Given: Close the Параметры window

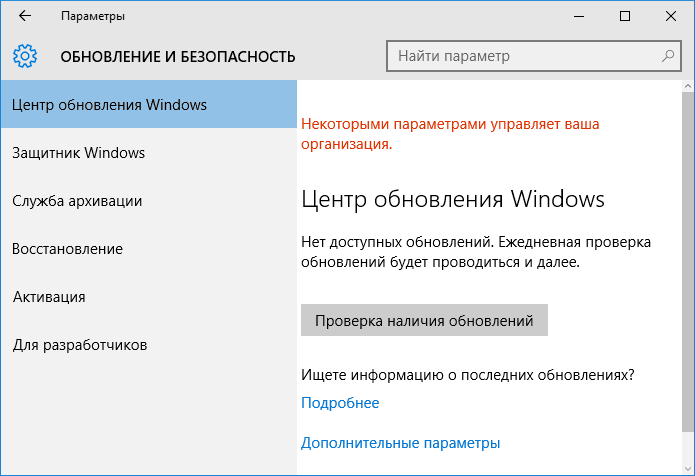Looking at the screenshot, I should click(x=671, y=16).
